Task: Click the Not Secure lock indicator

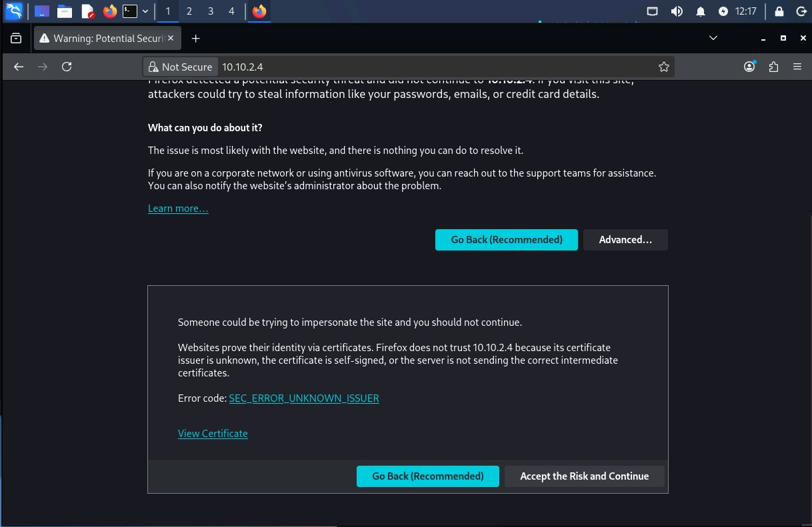Action: (181, 67)
